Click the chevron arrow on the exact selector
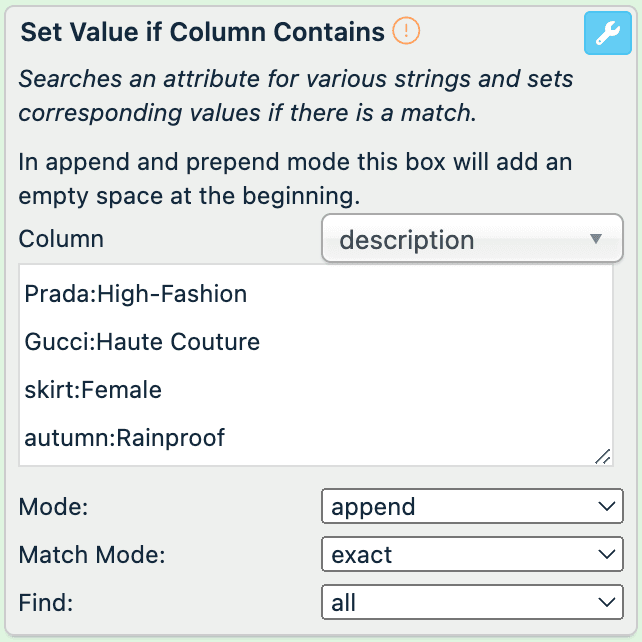 pyautogui.click(x=607, y=555)
